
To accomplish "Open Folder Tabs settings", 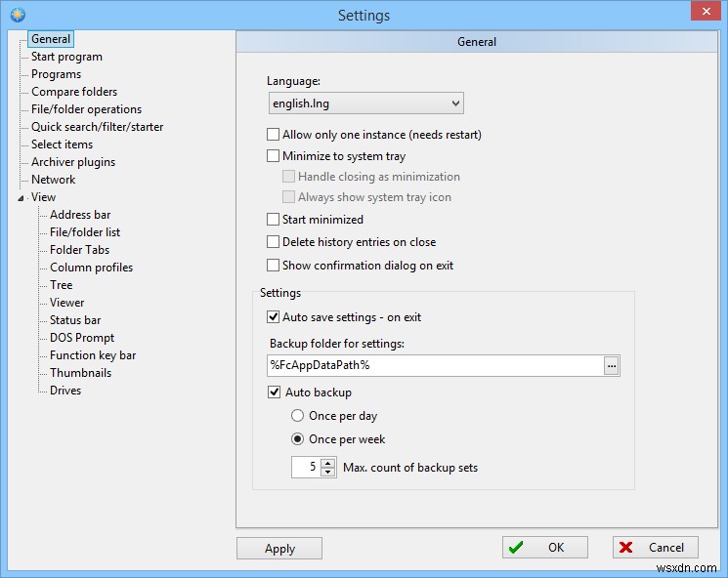I will [x=80, y=250].
